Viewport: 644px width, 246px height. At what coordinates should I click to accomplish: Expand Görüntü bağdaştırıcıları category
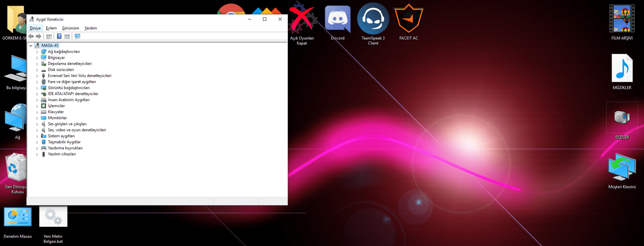[37, 88]
